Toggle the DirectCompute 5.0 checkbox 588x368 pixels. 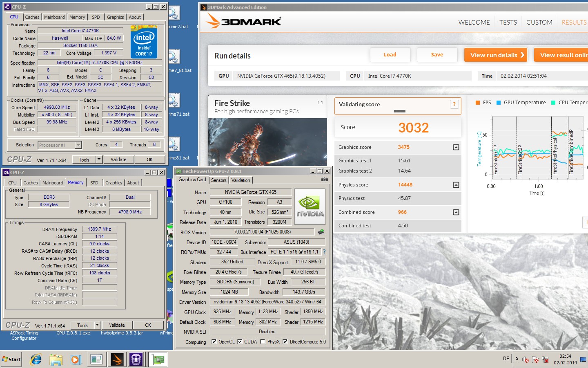(285, 341)
